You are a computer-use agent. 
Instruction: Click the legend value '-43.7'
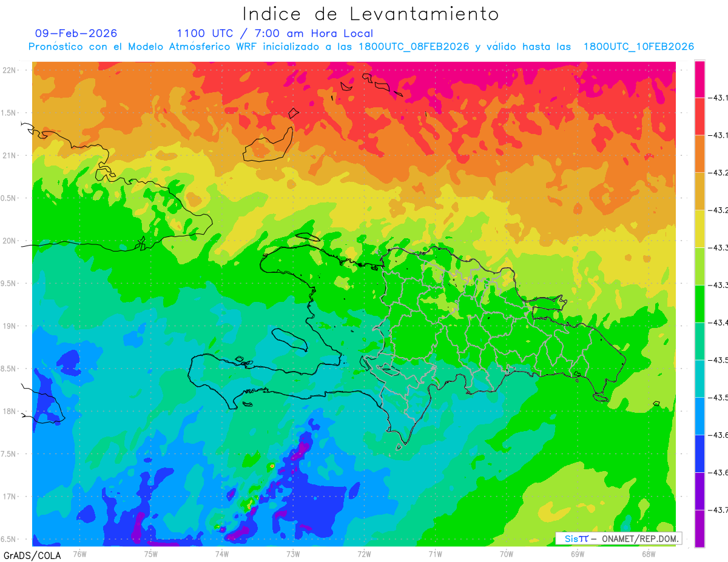pos(718,510)
